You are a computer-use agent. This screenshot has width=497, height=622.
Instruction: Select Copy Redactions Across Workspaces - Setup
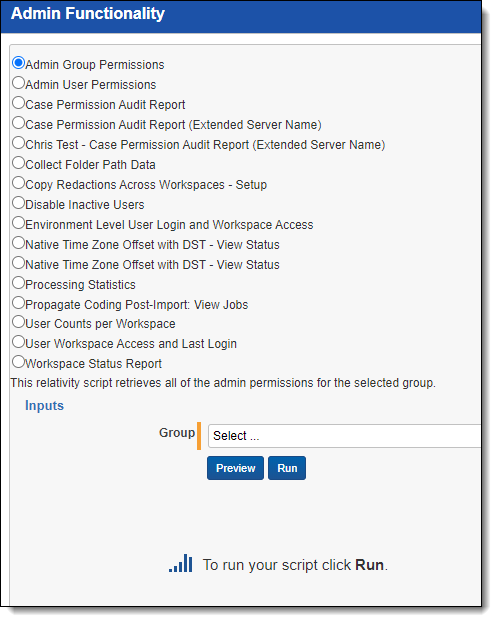(18, 183)
